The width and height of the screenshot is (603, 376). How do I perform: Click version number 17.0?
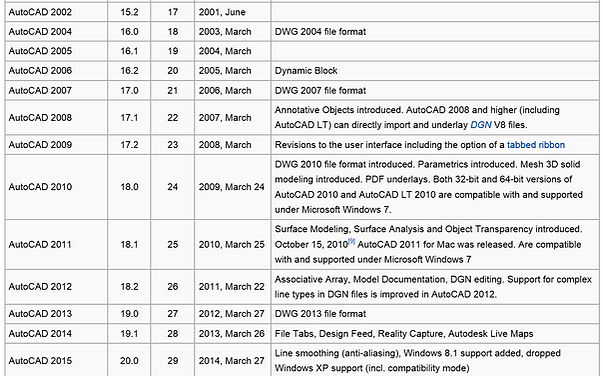coord(129,91)
